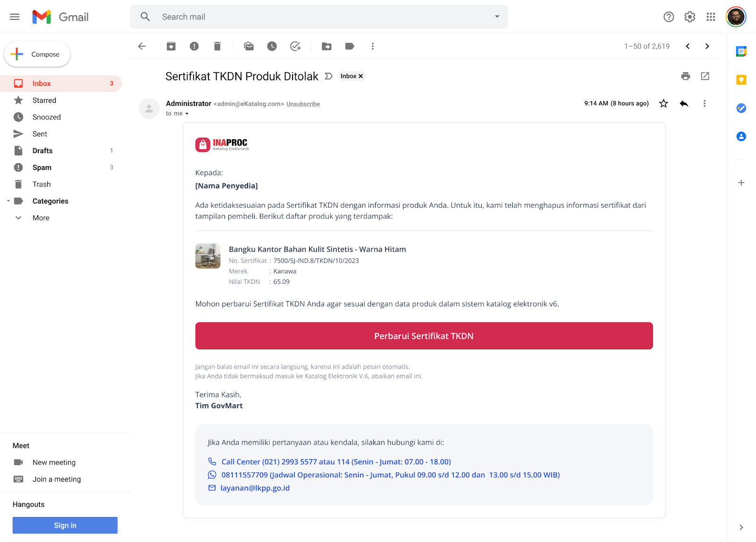Report the email as spam
The width and height of the screenshot is (756, 542).
[194, 46]
